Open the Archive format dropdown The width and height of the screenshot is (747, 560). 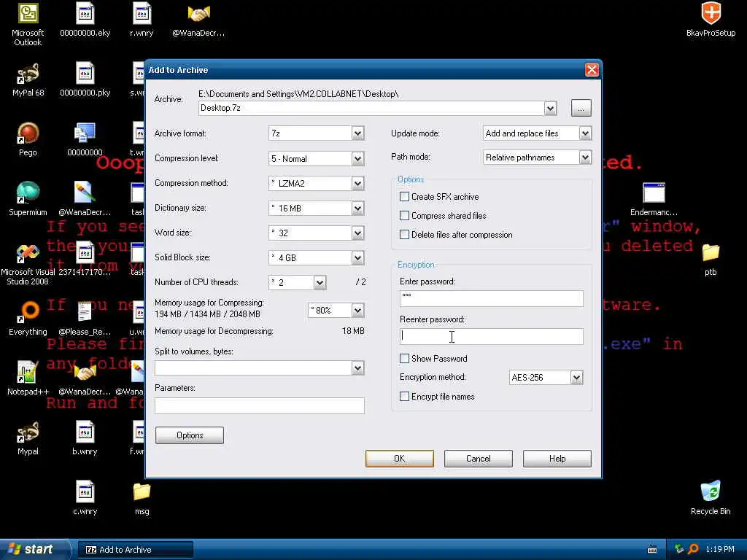(357, 133)
